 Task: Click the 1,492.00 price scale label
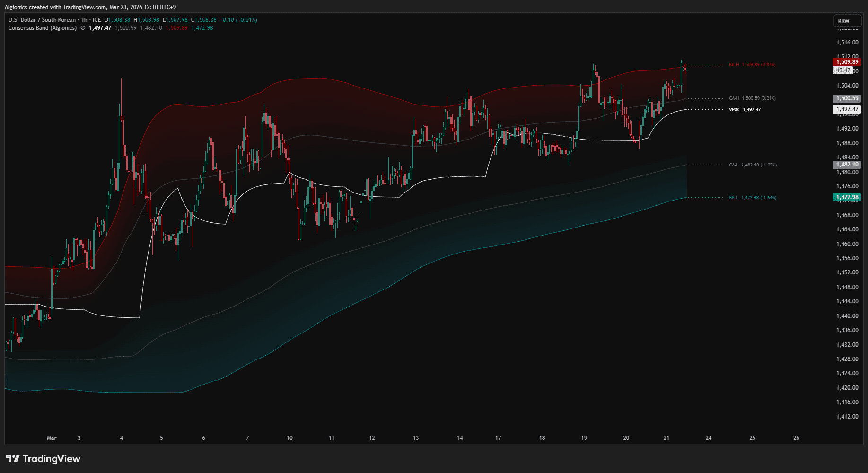pyautogui.click(x=847, y=129)
